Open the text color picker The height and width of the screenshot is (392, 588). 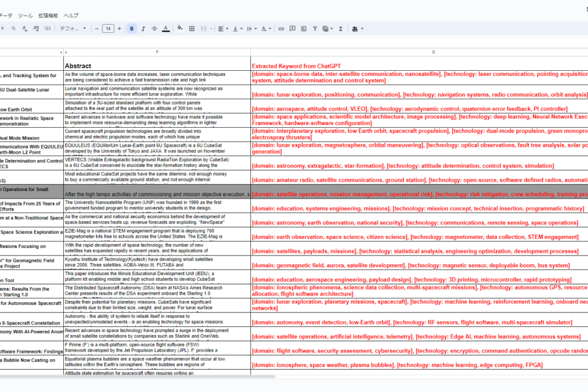pyautogui.click(x=166, y=28)
